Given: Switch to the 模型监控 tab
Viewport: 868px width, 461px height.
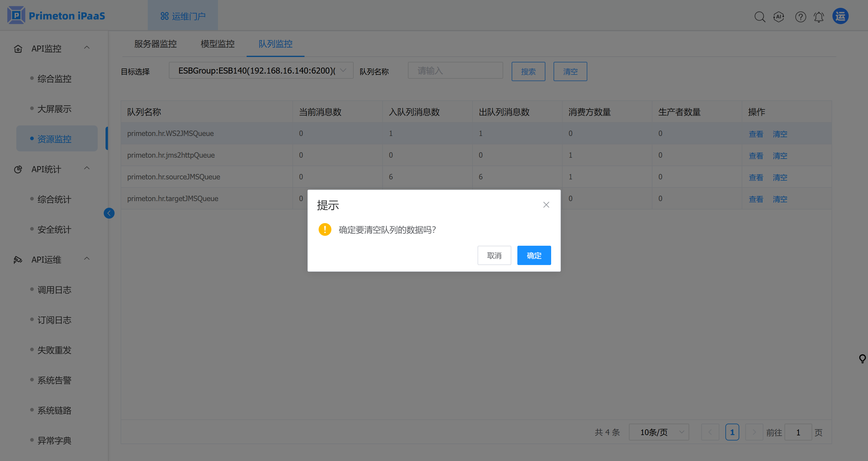Looking at the screenshot, I should [x=217, y=44].
